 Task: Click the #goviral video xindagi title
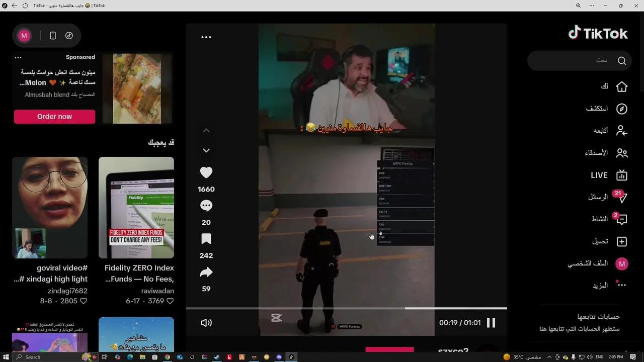(x=50, y=274)
